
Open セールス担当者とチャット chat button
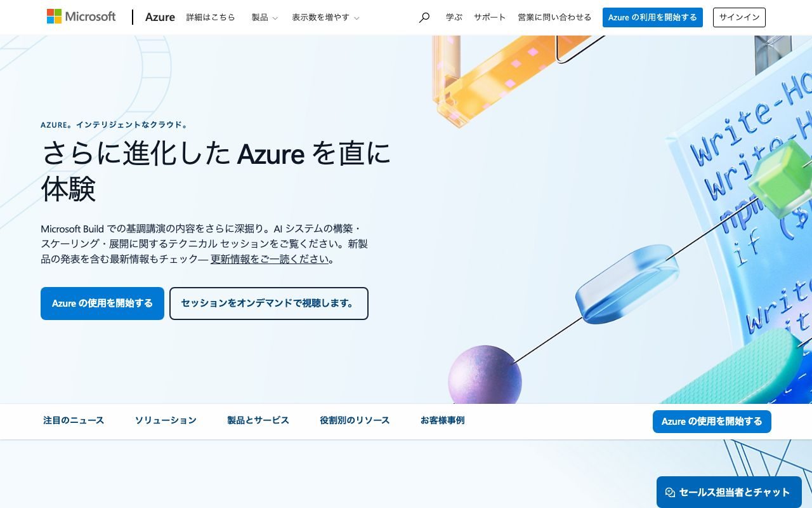coord(729,492)
